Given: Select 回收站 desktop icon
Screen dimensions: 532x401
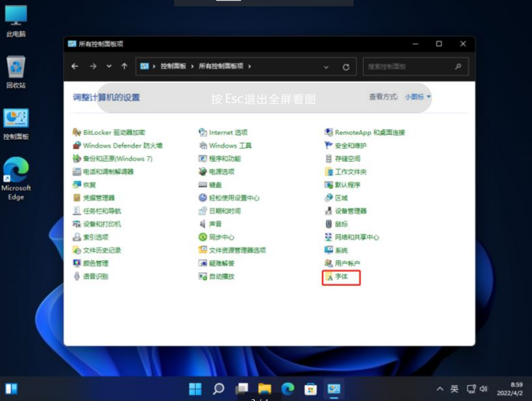Looking at the screenshot, I should coord(16,72).
